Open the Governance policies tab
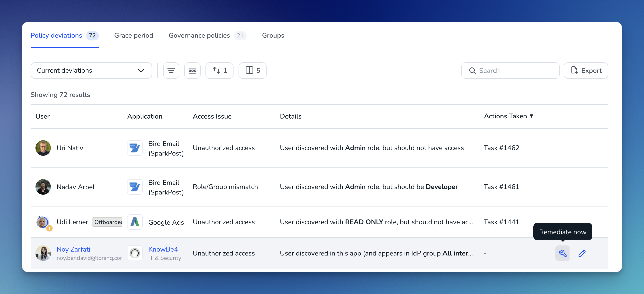644x294 pixels. (207, 35)
